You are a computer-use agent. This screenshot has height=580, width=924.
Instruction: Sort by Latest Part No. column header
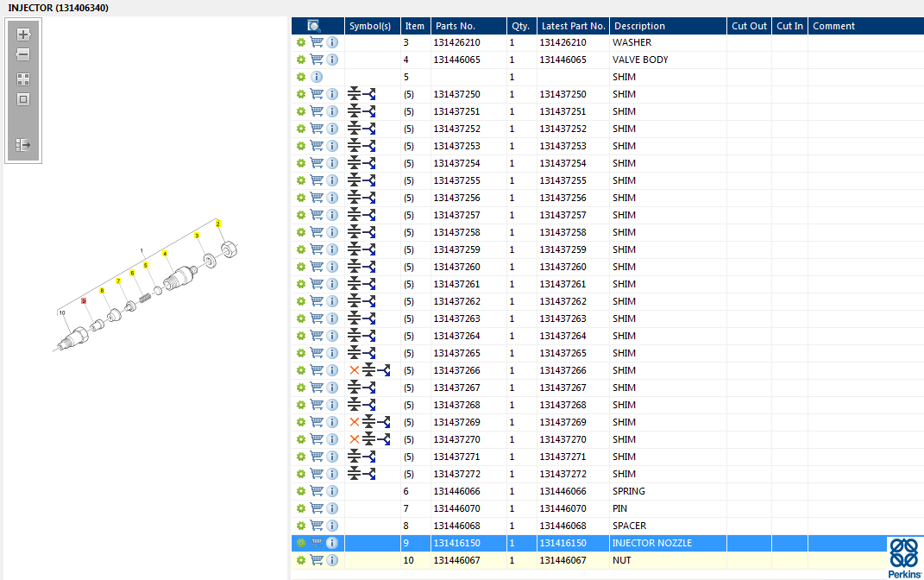coord(573,26)
